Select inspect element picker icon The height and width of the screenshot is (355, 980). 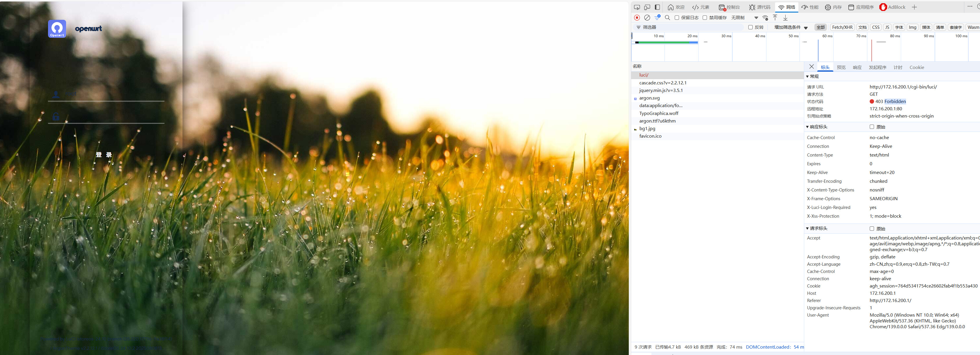click(637, 7)
